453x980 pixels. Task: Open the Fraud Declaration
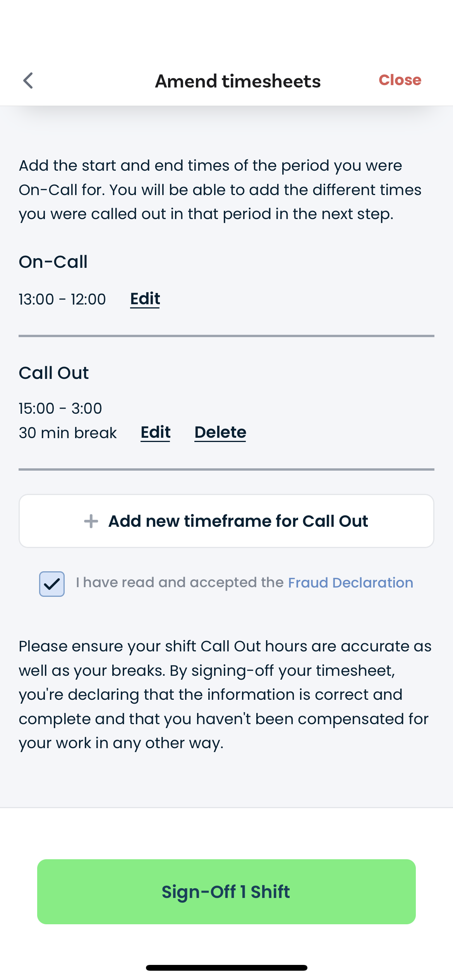[350, 582]
